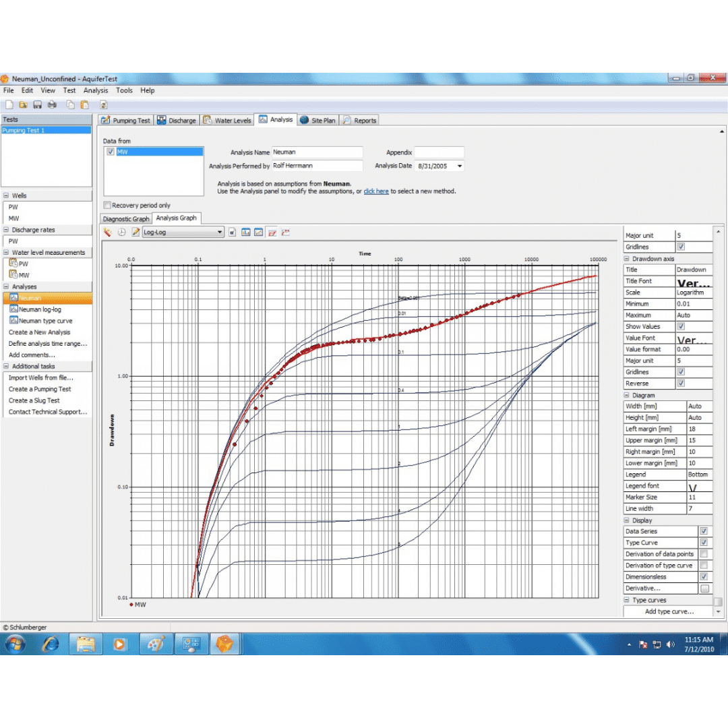The width and height of the screenshot is (728, 728).
Task: Click the Analysis Name input field
Action: coord(317,152)
